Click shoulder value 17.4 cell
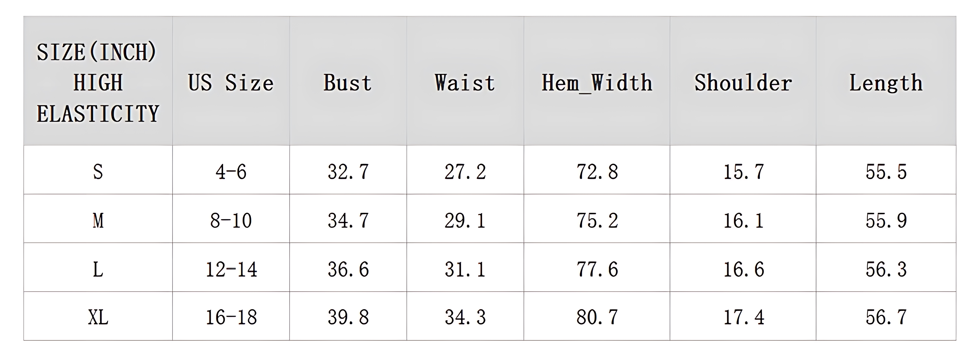This screenshot has height=358, width=980. [743, 316]
